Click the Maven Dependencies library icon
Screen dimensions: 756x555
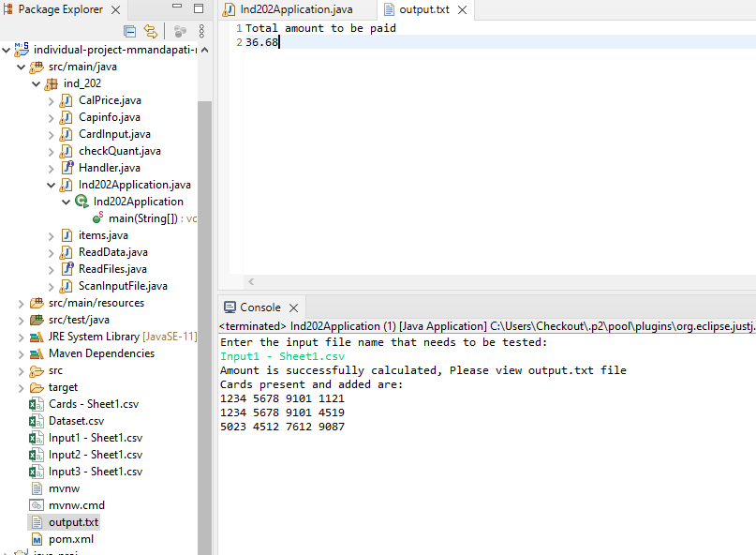pyautogui.click(x=37, y=353)
